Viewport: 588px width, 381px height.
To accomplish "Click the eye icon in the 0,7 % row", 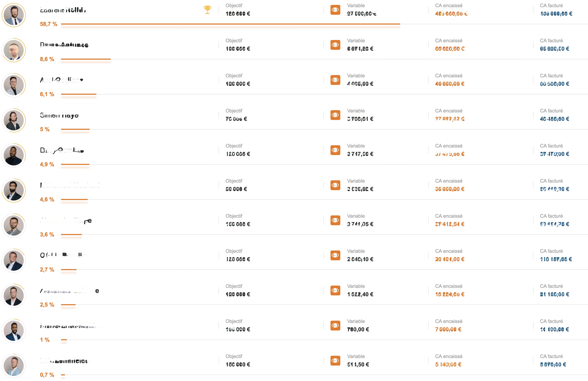I will 335,361.
